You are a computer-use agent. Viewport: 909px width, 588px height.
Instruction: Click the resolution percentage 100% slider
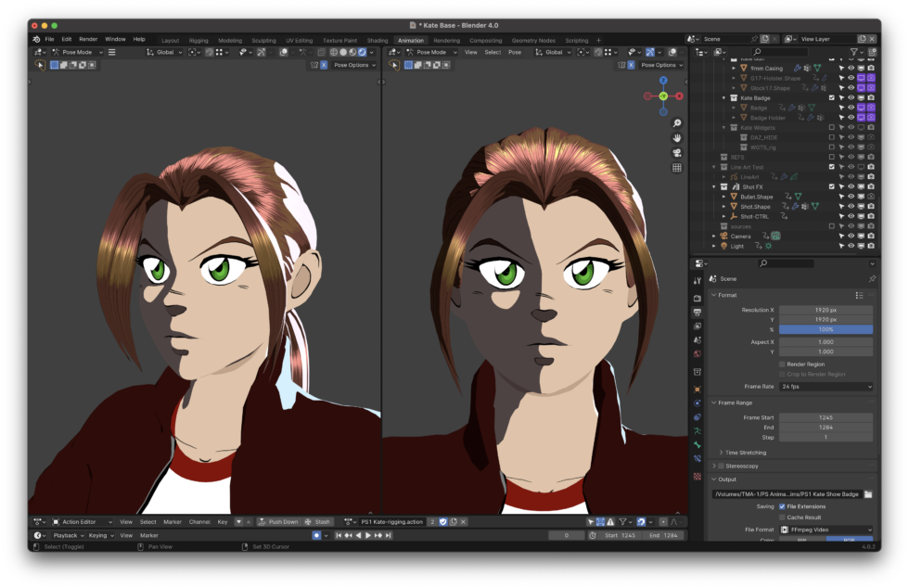[826, 329]
